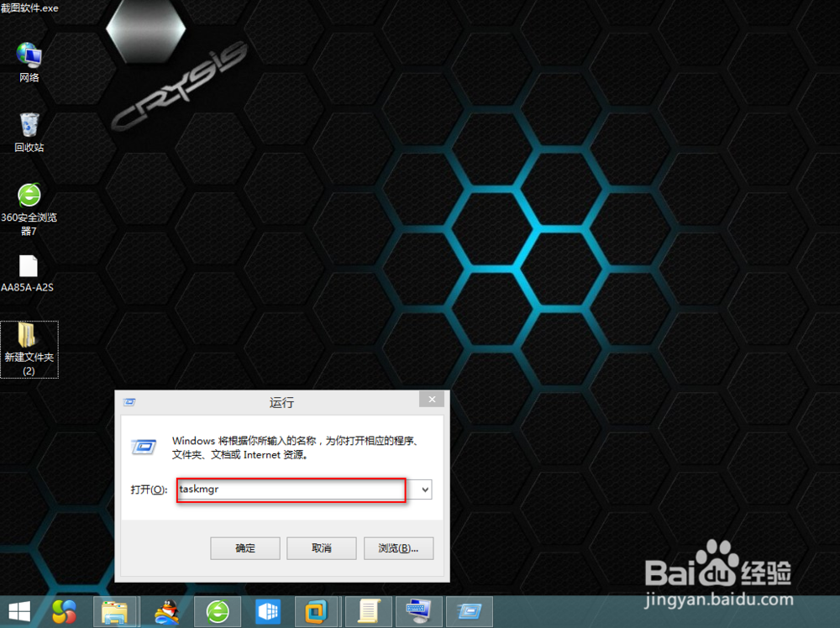This screenshot has width=840, height=628.
Task: Launch 360安全浏览器7 from the desktop
Action: pyautogui.click(x=29, y=209)
